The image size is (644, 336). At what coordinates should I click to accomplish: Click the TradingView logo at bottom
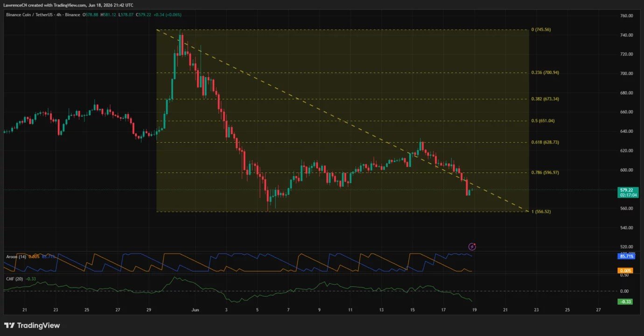click(x=32, y=325)
